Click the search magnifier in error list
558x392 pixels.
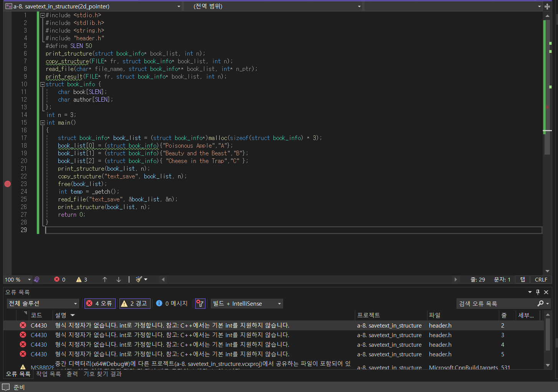click(541, 303)
